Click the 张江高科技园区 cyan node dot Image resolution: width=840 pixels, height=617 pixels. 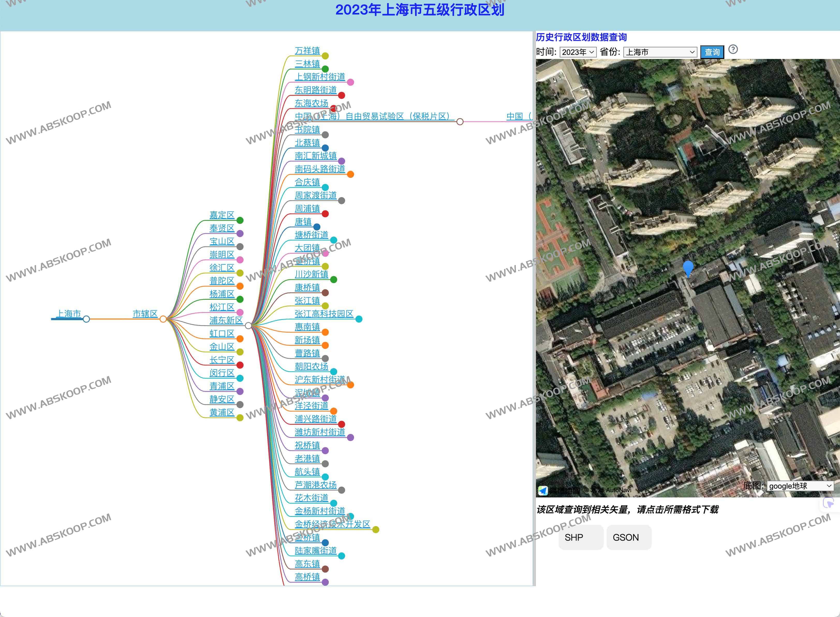pos(359,319)
